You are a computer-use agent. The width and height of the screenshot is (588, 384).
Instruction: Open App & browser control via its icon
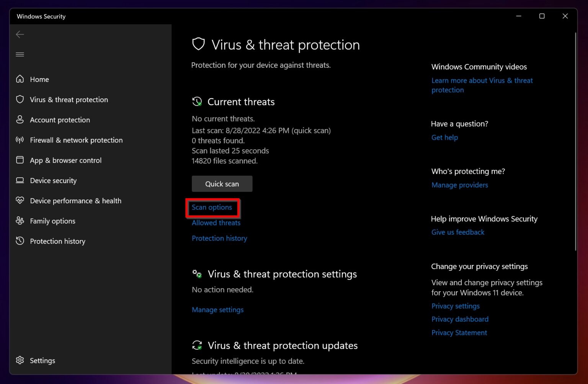click(20, 160)
